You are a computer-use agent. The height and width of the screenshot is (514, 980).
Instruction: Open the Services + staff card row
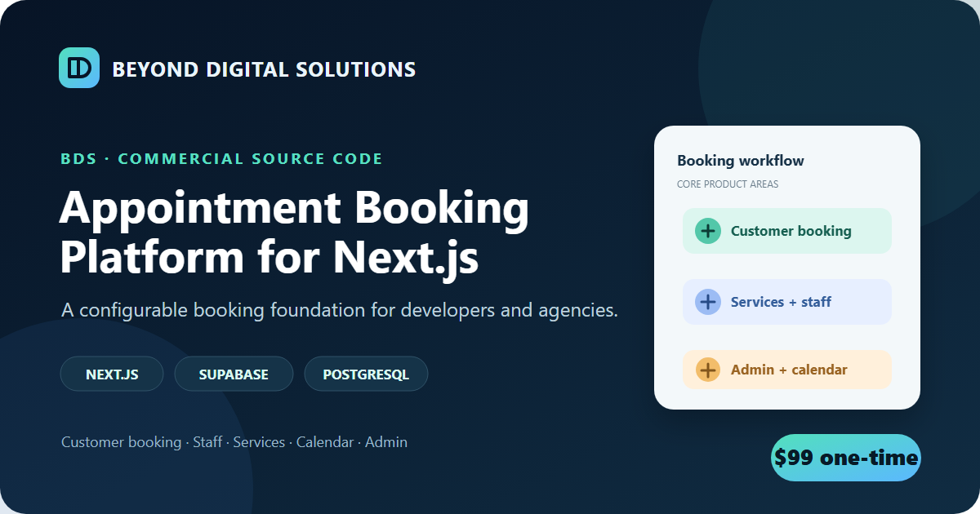[x=787, y=302]
